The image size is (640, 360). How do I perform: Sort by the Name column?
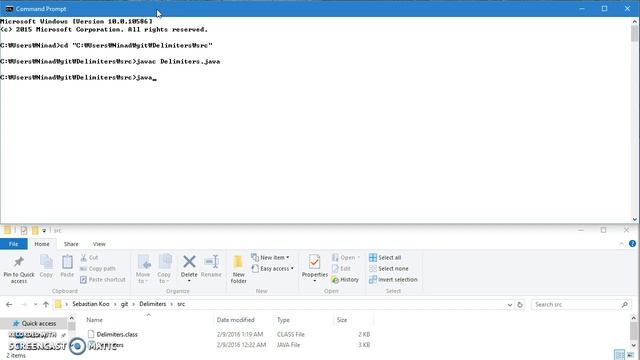(x=94, y=320)
